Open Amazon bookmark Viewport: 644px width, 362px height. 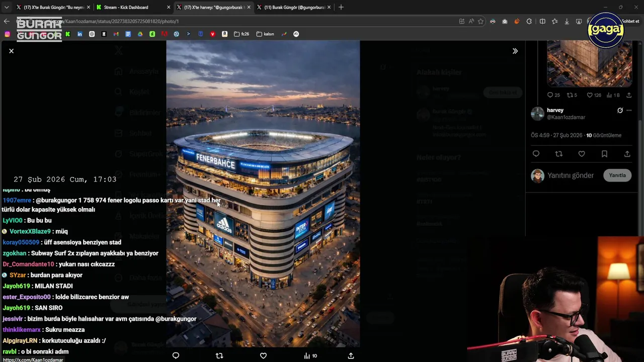click(x=224, y=34)
